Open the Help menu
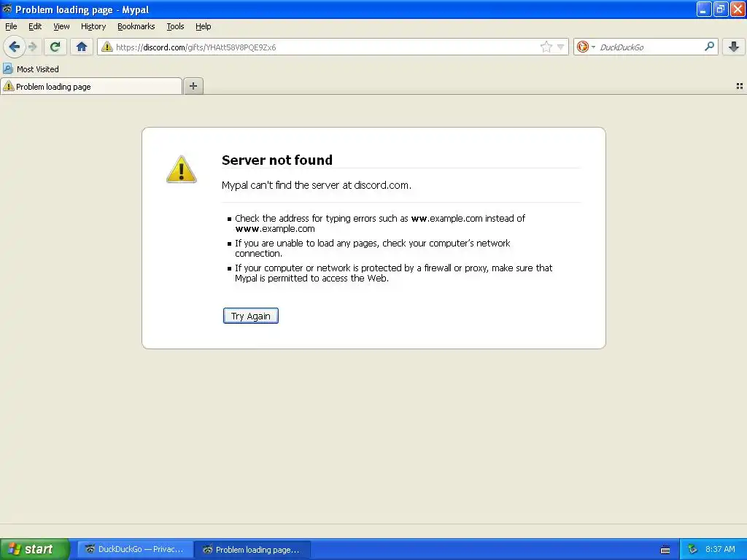Screen dimensions: 747x560 (x=204, y=26)
